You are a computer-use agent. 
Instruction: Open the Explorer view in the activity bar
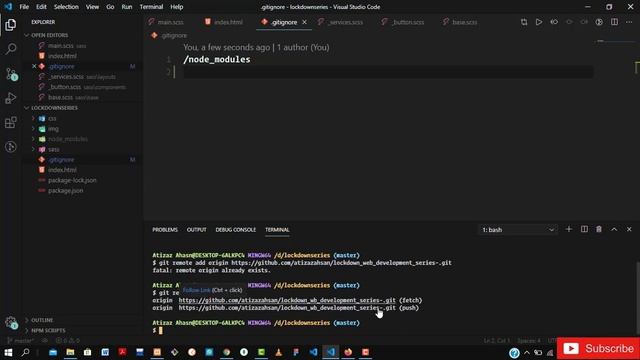point(11,25)
